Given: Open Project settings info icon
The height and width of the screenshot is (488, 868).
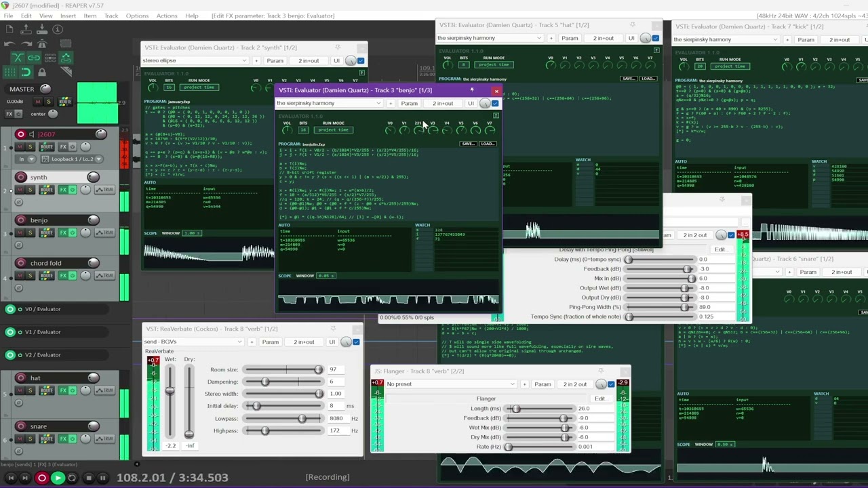Looking at the screenshot, I should coord(58,29).
